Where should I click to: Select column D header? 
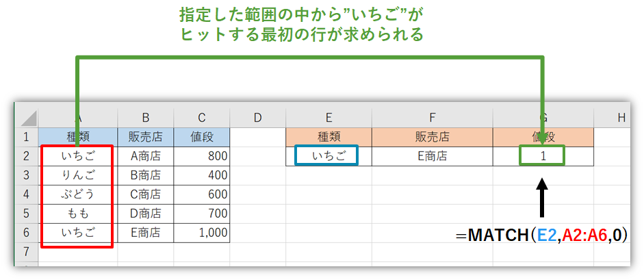(257, 118)
